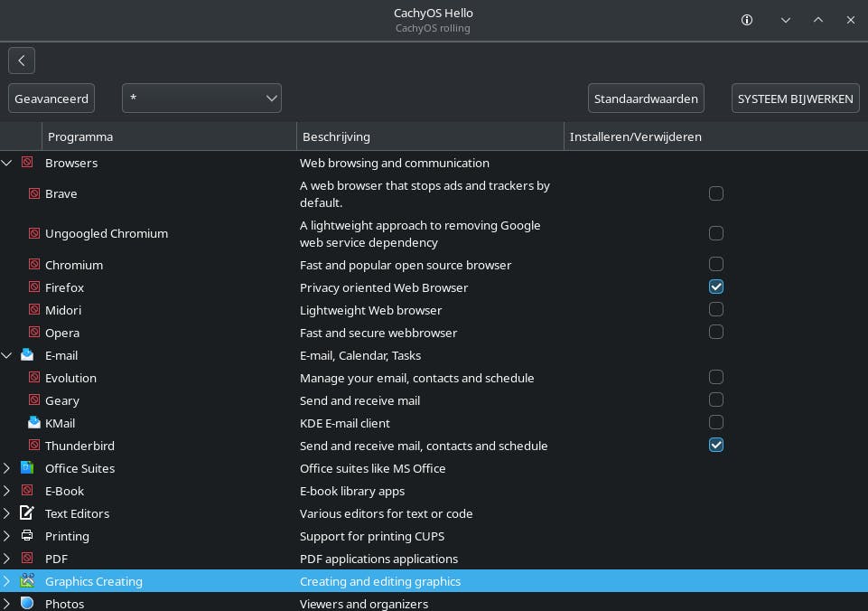This screenshot has height=611, width=868.
Task: Click the Printing printer icon
Action: click(x=27, y=536)
